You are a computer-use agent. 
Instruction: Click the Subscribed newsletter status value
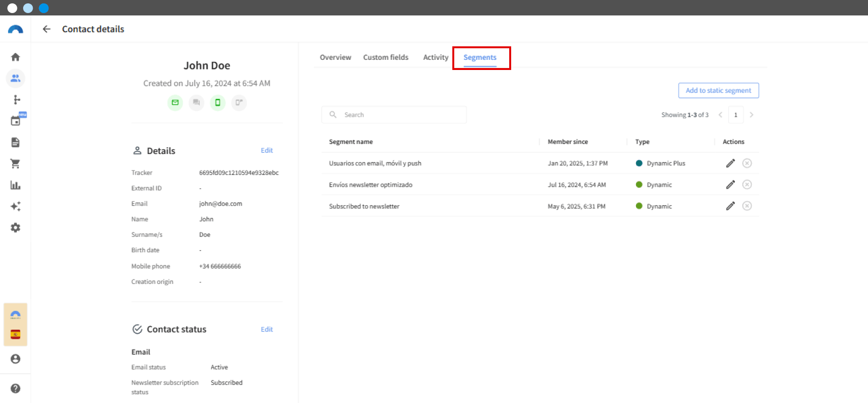tap(227, 383)
